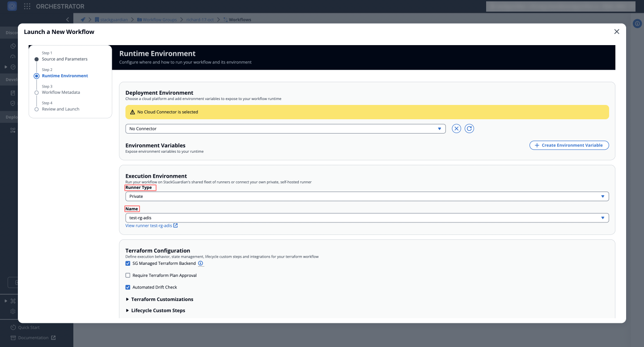
Task: Enable Require Terraform Plan Approval
Action: [128, 275]
